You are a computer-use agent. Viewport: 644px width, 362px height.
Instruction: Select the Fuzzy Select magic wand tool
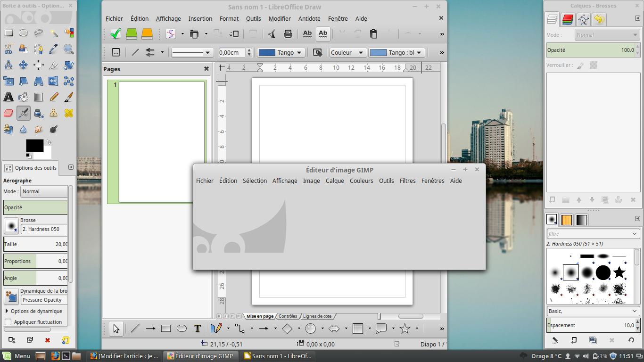pyautogui.click(x=54, y=33)
